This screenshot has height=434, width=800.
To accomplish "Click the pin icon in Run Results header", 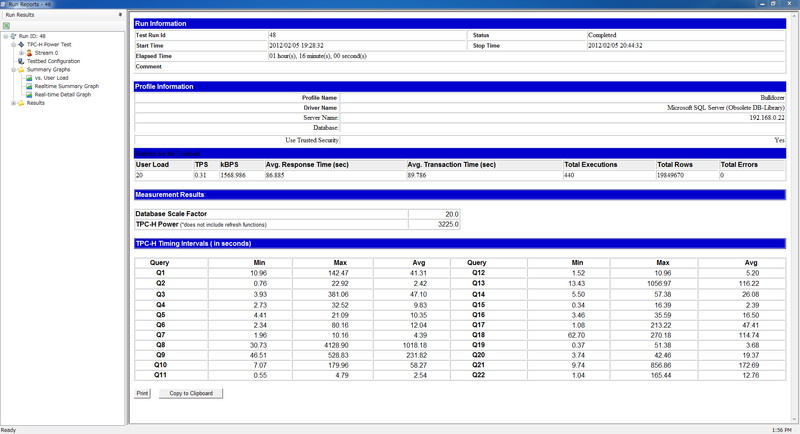I will (x=120, y=15).
